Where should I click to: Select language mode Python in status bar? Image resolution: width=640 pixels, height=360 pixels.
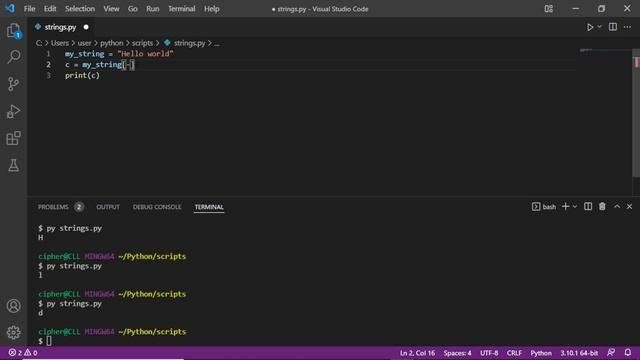tap(541, 353)
